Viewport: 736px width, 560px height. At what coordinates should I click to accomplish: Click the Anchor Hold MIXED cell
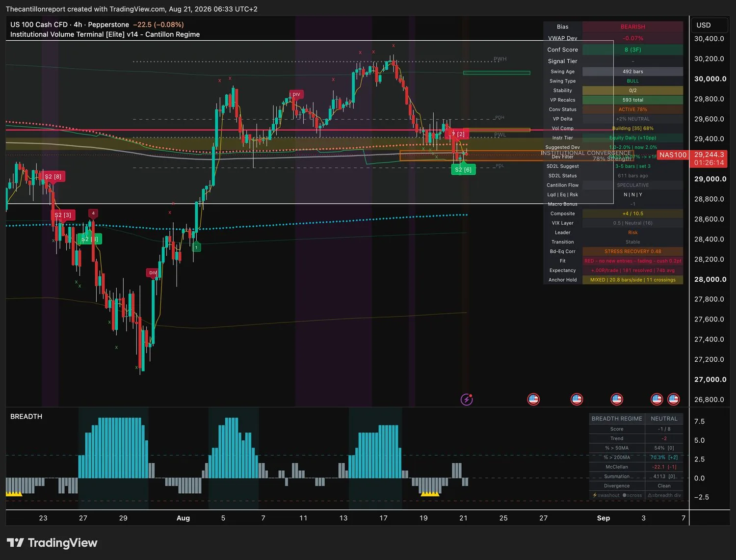tap(632, 280)
